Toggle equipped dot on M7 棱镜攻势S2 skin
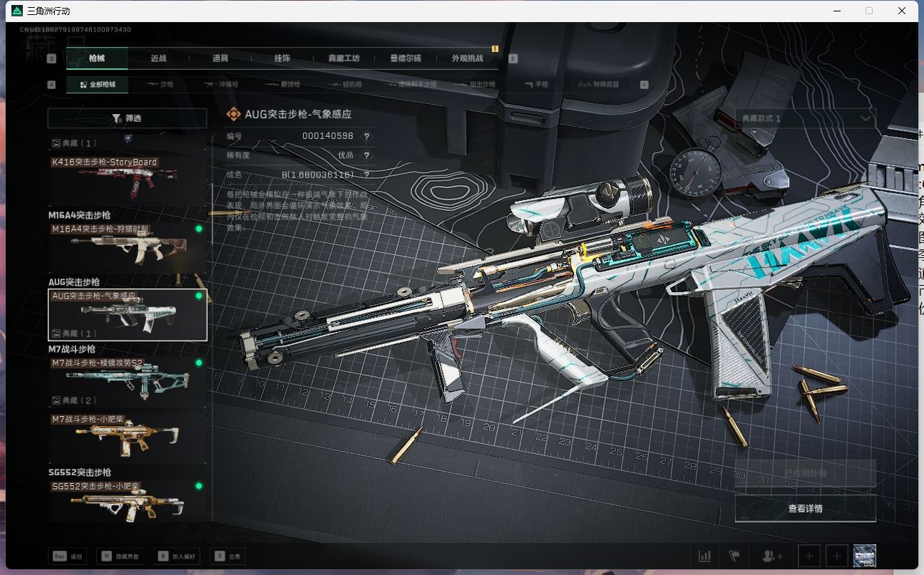 199,363
